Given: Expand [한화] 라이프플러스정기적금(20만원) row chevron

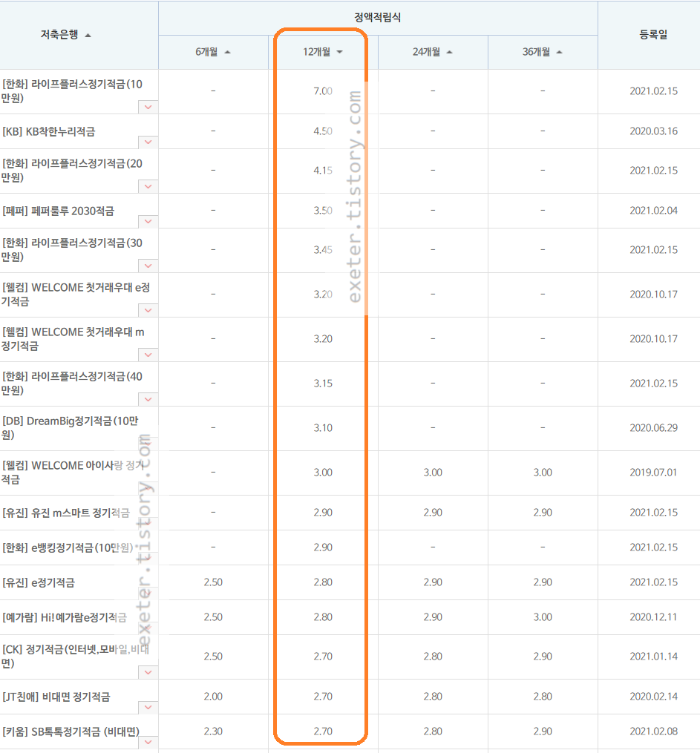Looking at the screenshot, I should pyautogui.click(x=148, y=186).
